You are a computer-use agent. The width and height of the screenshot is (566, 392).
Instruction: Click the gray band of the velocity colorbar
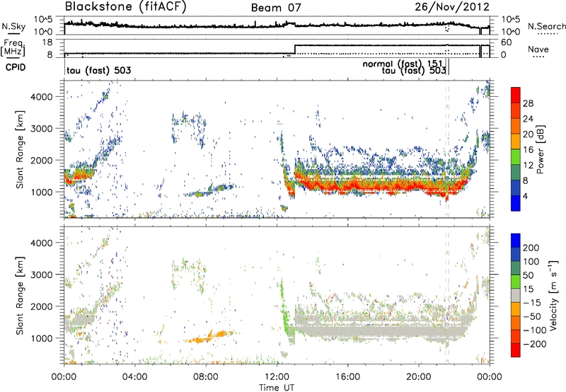516,295
